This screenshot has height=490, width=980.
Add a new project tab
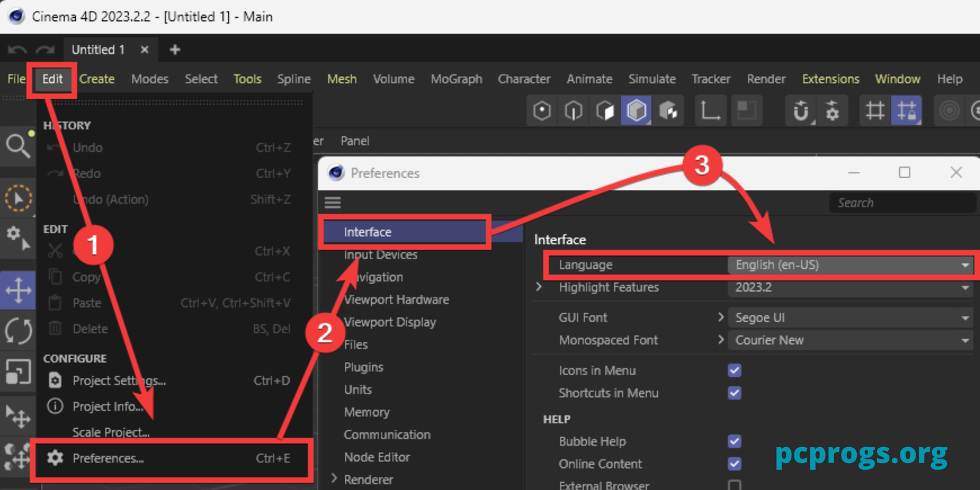click(175, 50)
